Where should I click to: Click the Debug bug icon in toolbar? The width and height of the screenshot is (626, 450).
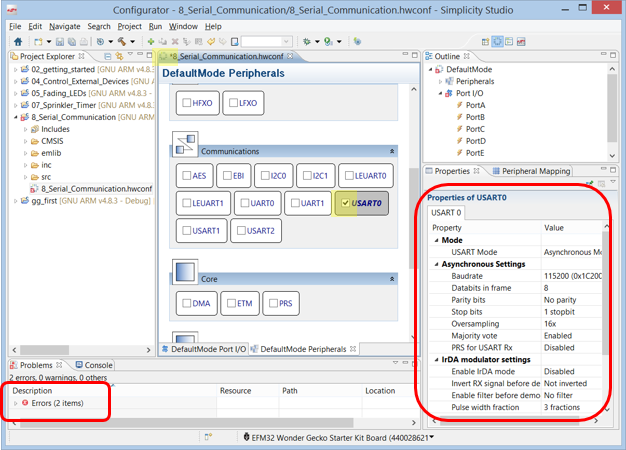tap(307, 42)
